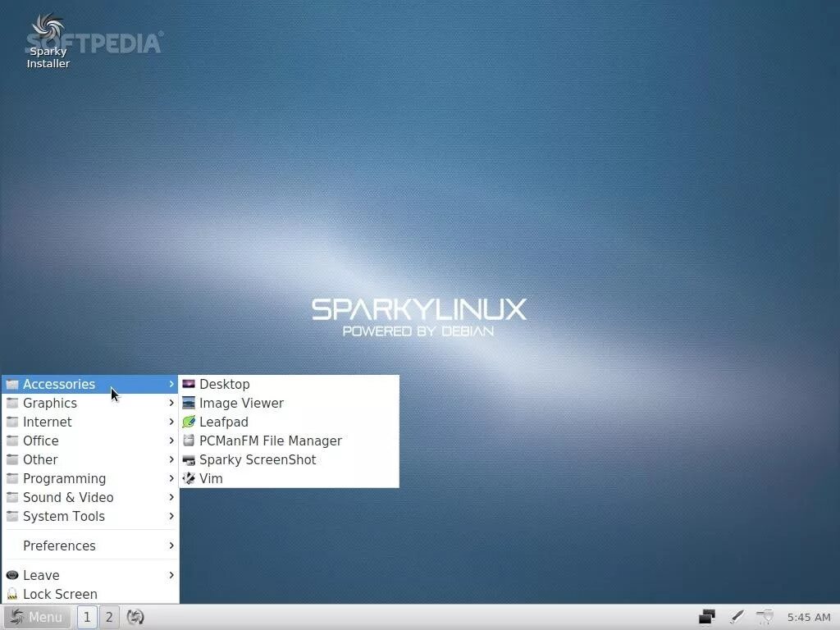Click the Image Viewer icon

(189, 403)
